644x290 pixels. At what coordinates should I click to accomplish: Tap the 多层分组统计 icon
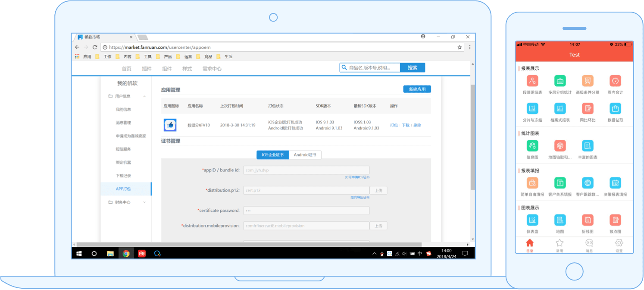[560, 81]
